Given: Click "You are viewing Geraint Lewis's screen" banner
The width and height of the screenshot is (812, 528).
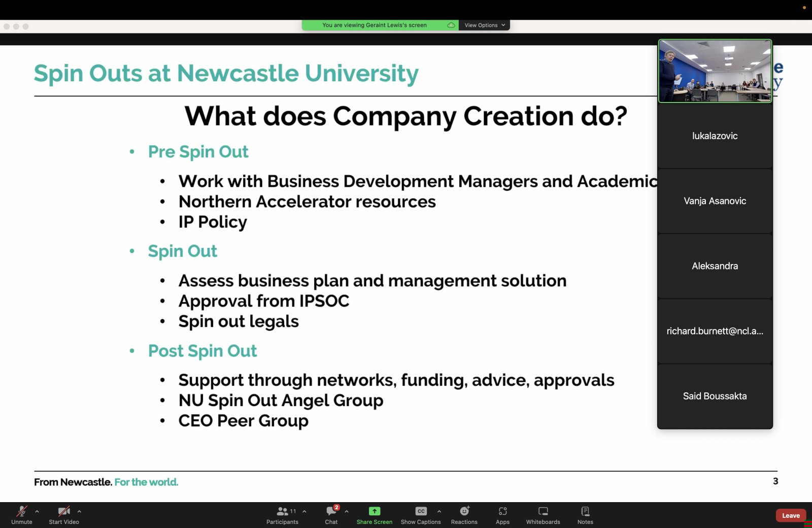Looking at the screenshot, I should point(375,25).
